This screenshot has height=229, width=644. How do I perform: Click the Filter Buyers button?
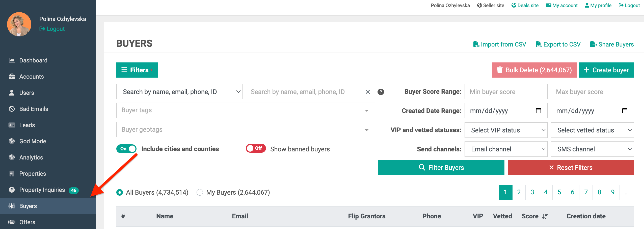coord(441,168)
